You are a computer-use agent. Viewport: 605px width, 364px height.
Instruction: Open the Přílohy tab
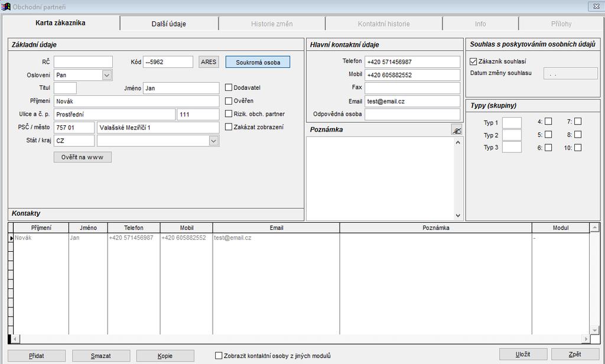tap(561, 24)
